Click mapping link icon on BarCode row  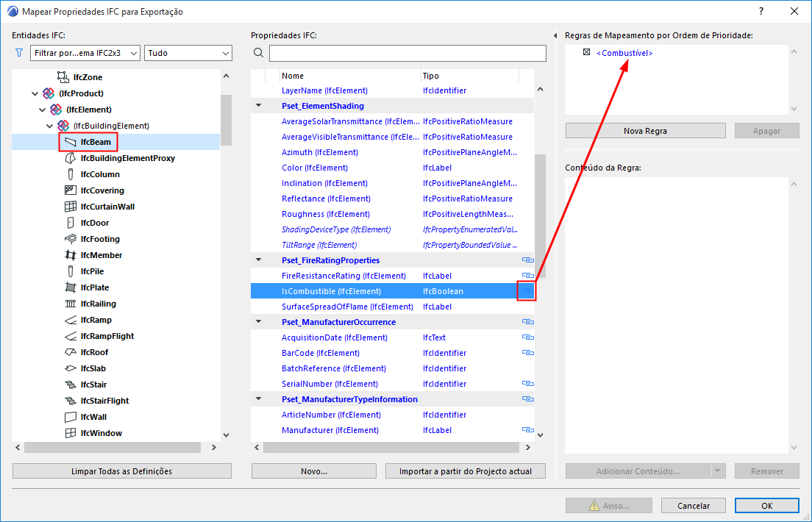(x=527, y=353)
